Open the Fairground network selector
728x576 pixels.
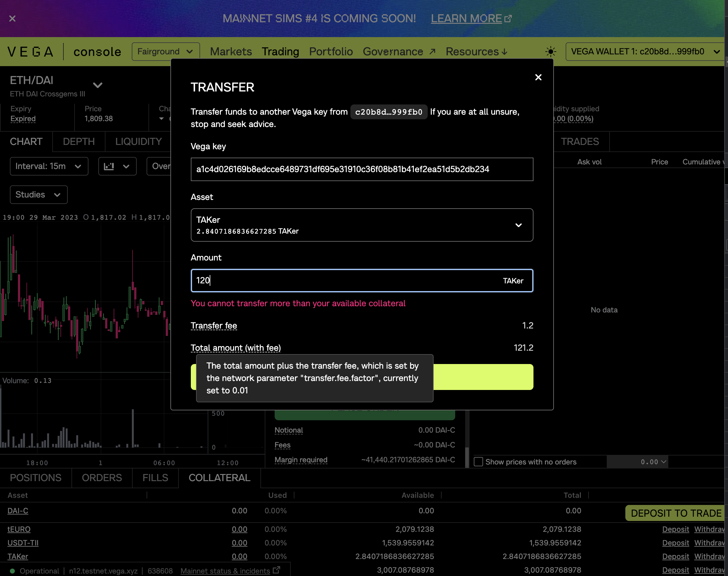click(x=166, y=51)
